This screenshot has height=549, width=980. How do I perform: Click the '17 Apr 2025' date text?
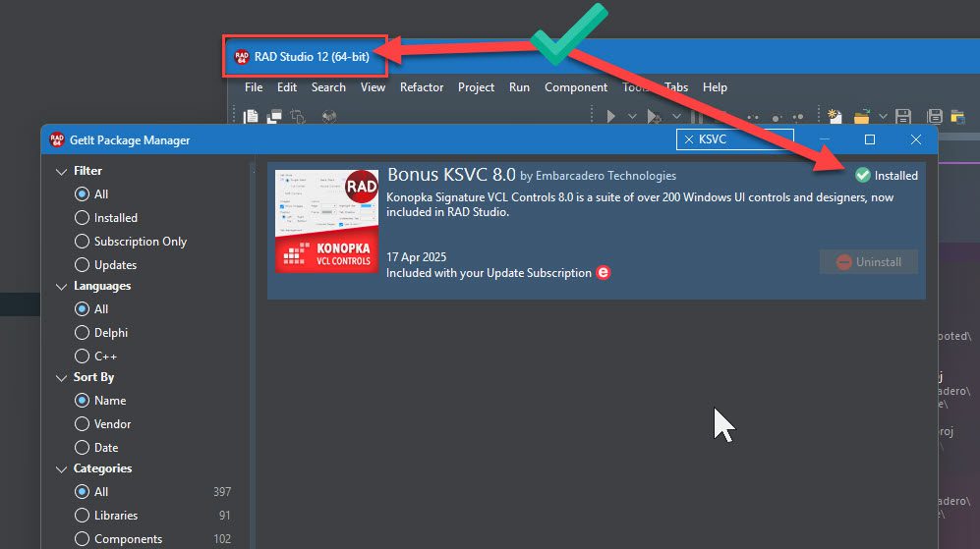pos(416,256)
